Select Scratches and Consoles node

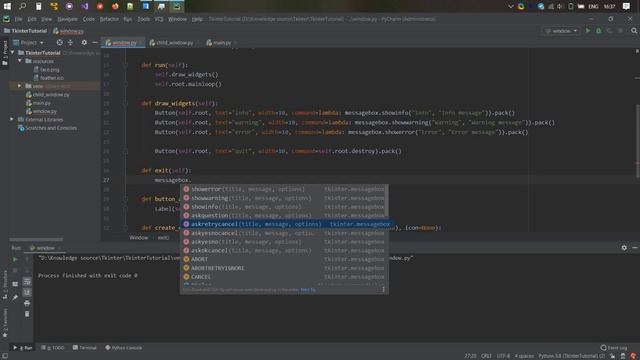point(47,128)
